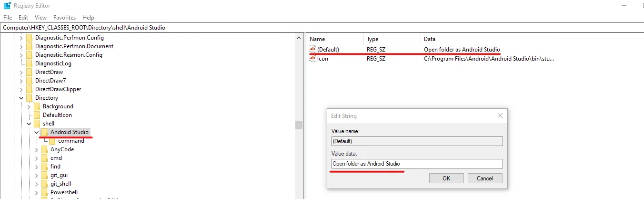Image resolution: width=644 pixels, height=199 pixels.
Task: Expand the cmd key
Action: [36, 158]
